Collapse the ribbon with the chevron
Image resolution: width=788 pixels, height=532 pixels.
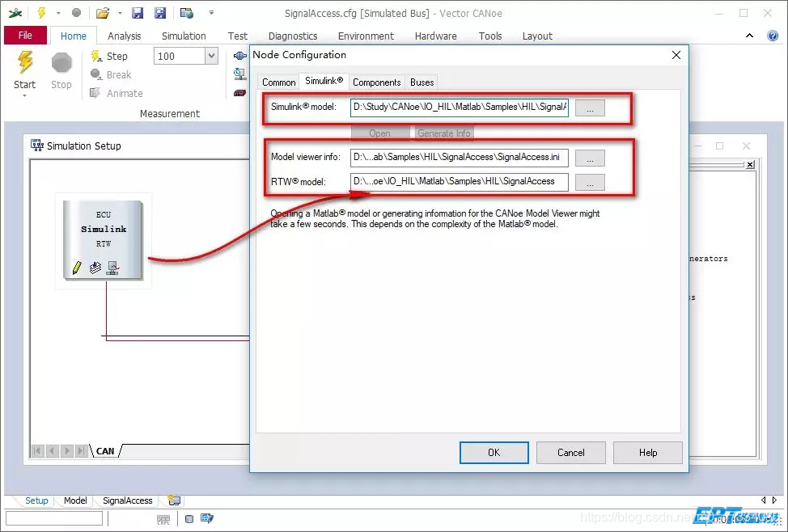pos(749,36)
